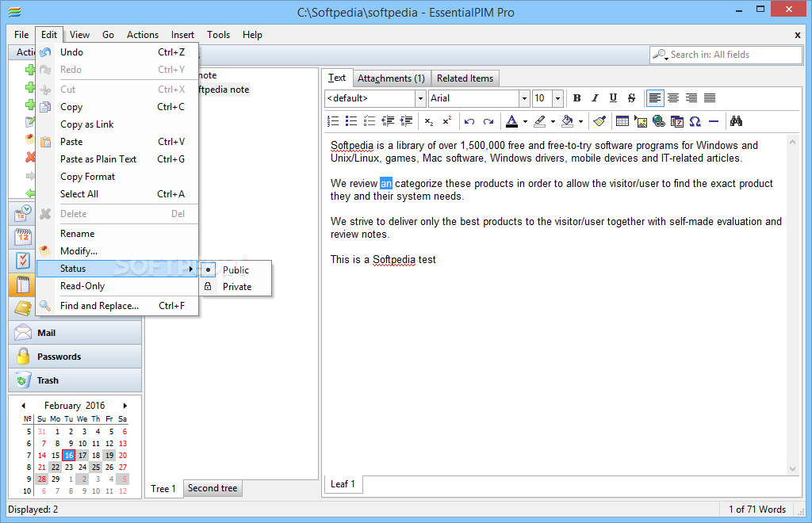812x523 pixels.
Task: Apply the background fill bucket color
Action: (568, 121)
